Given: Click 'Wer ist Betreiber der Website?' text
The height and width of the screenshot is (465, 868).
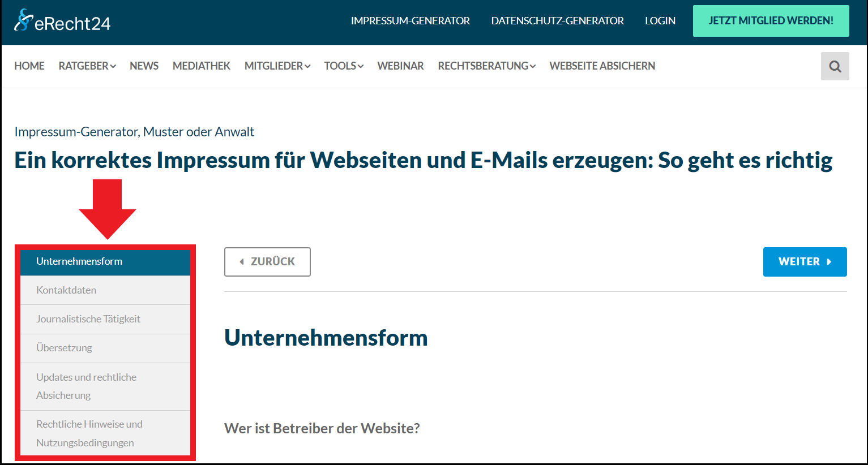Looking at the screenshot, I should tap(322, 428).
